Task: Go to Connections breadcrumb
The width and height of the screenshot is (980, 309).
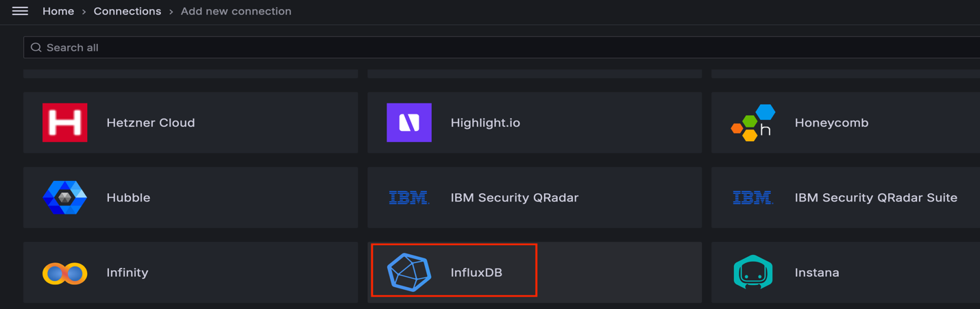Action: point(127,11)
